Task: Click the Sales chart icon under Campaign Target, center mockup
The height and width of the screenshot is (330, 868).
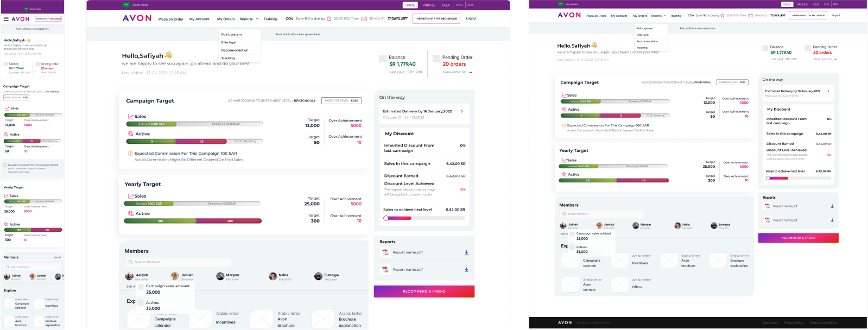Action: [131, 116]
